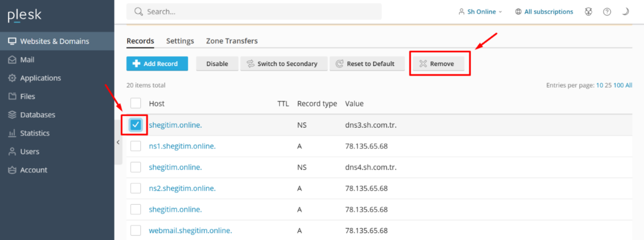
Task: Click the Users person icon
Action: pyautogui.click(x=13, y=151)
